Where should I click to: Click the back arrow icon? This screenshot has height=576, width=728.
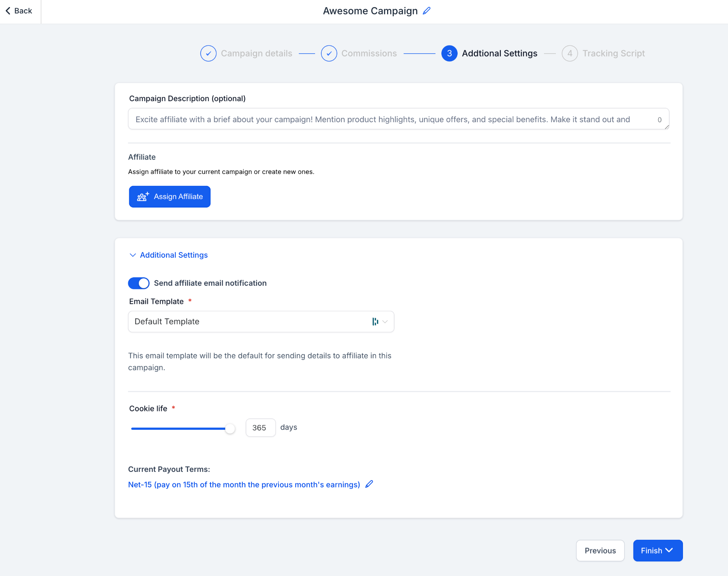pyautogui.click(x=8, y=11)
